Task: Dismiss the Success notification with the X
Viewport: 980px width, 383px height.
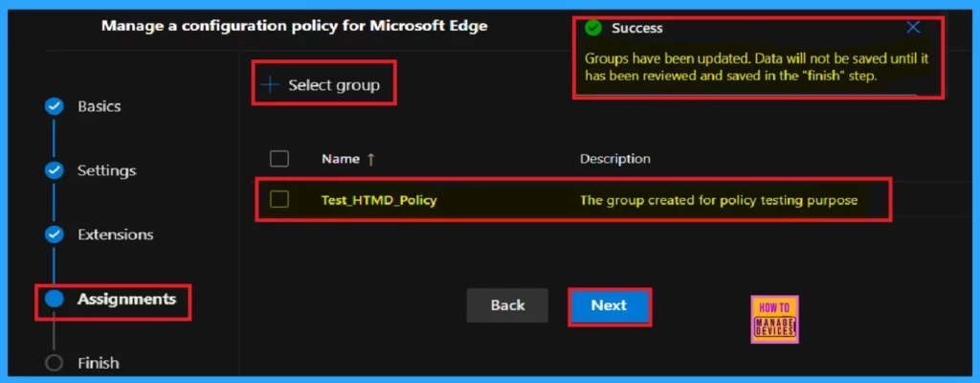Action: tap(913, 27)
